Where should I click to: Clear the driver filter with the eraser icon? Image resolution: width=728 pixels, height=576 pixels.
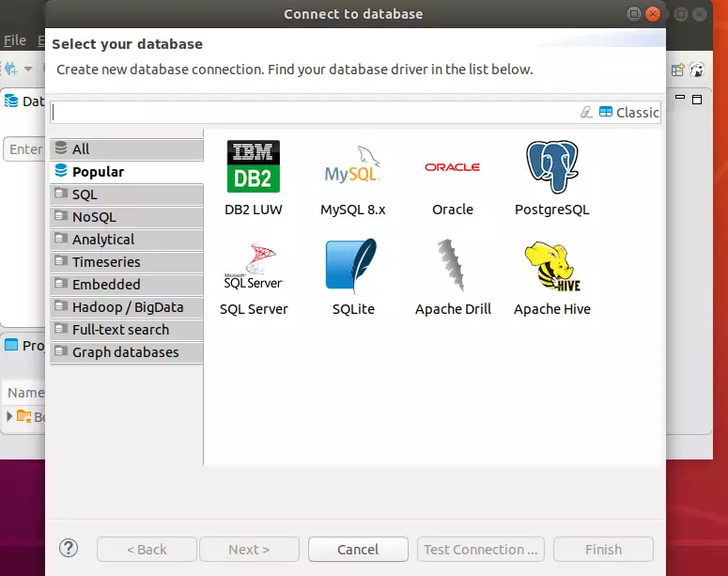586,112
